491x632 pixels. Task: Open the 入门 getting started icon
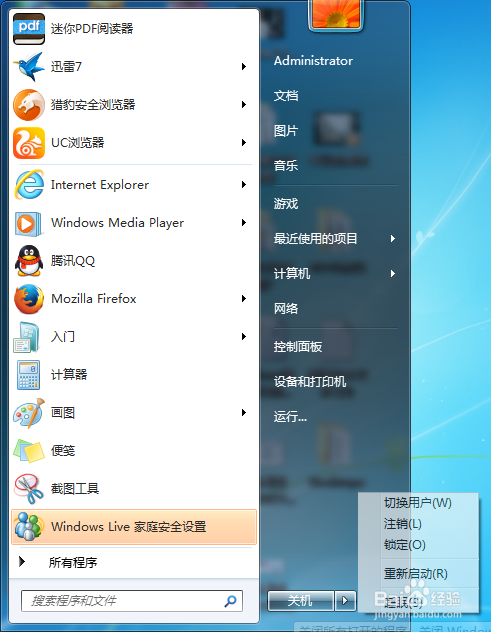[27, 337]
